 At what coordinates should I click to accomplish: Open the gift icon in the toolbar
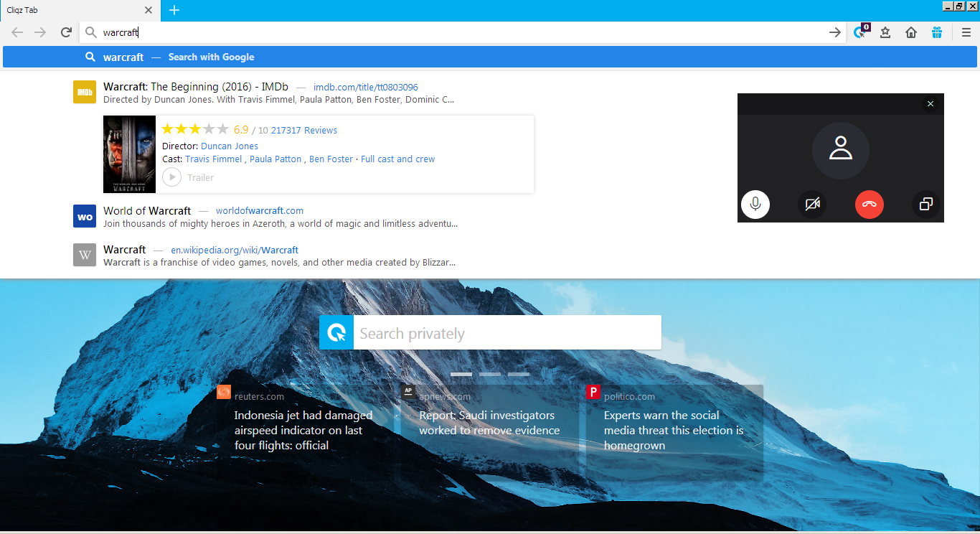coord(937,32)
